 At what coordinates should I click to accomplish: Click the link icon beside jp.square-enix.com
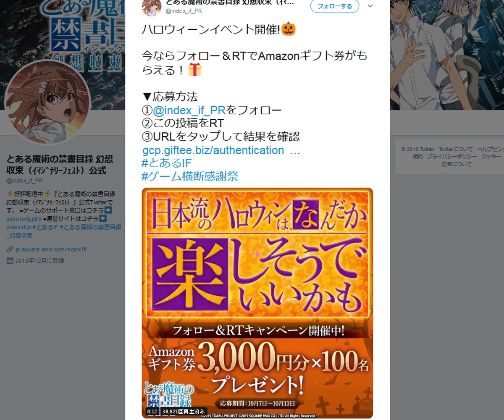click(x=10, y=249)
